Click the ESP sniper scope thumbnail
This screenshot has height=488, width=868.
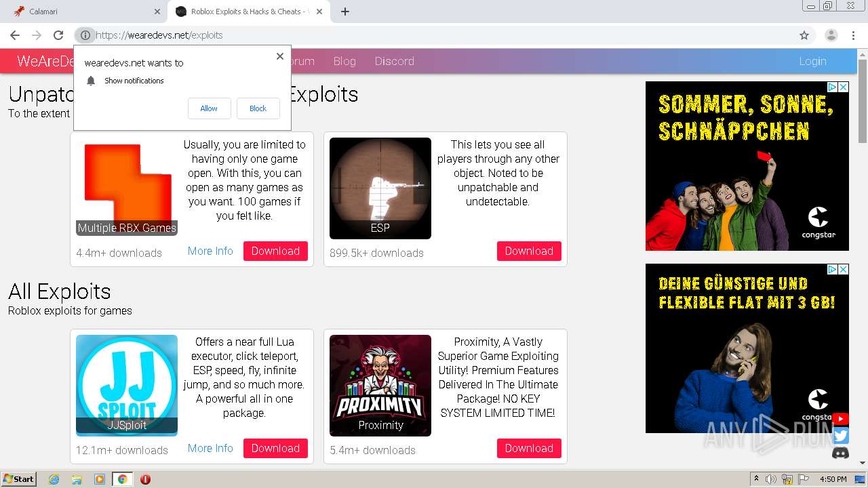click(x=380, y=188)
